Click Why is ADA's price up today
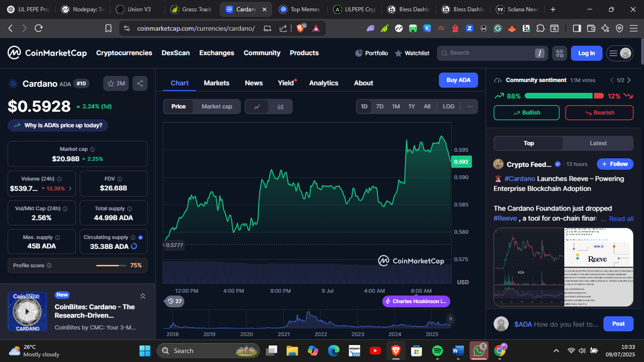Image resolution: width=644 pixels, height=362 pixels. tap(58, 125)
